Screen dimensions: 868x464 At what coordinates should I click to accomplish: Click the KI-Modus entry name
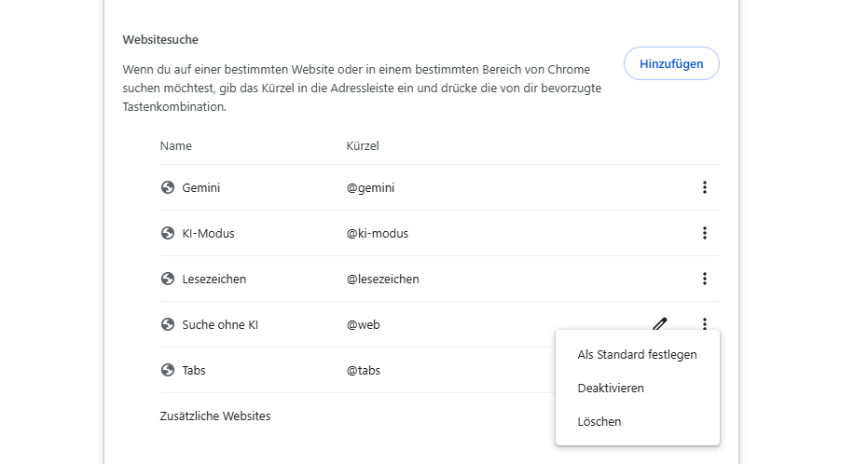pos(208,233)
